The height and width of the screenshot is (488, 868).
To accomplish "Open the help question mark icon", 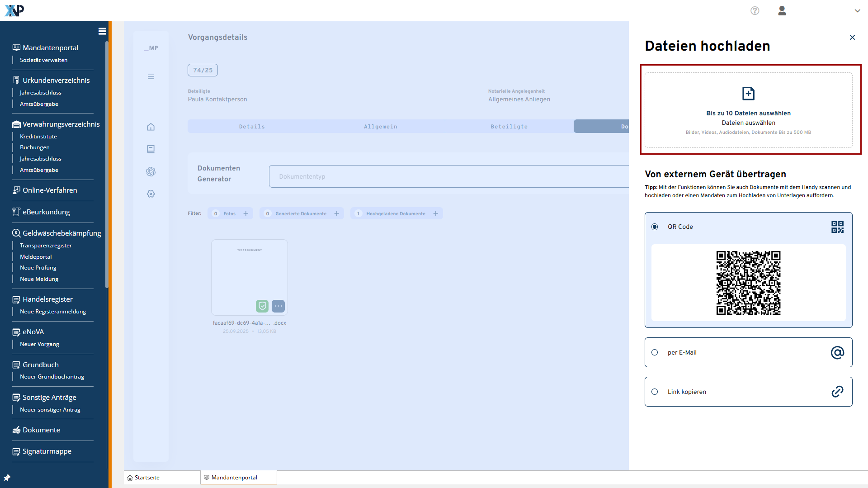I will [x=755, y=11].
